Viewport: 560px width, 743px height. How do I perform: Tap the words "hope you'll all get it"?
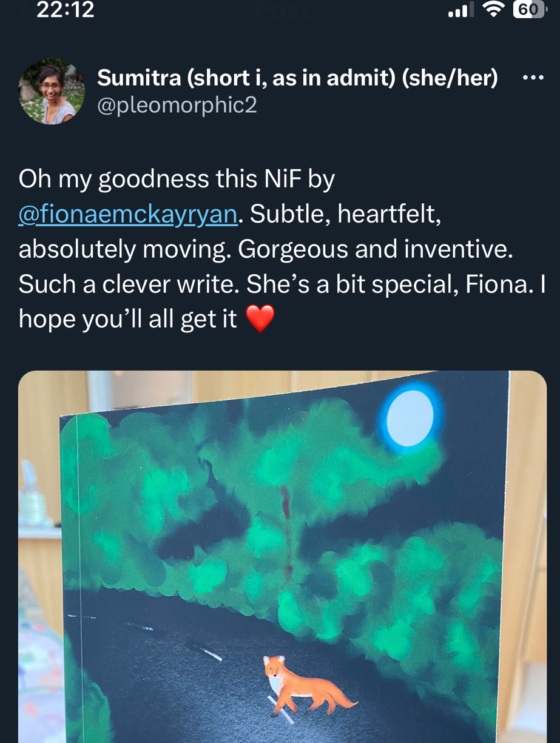coord(127,318)
